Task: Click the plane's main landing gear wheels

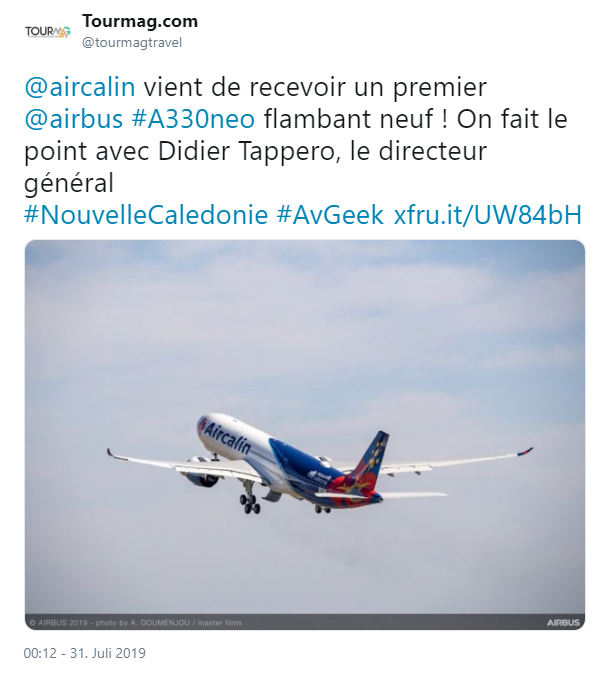Action: tap(250, 503)
